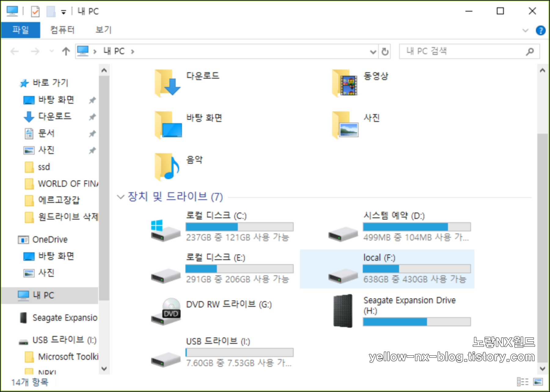Expand the ribbon with the chevron
Screen dimensions: 550x392
point(525,30)
